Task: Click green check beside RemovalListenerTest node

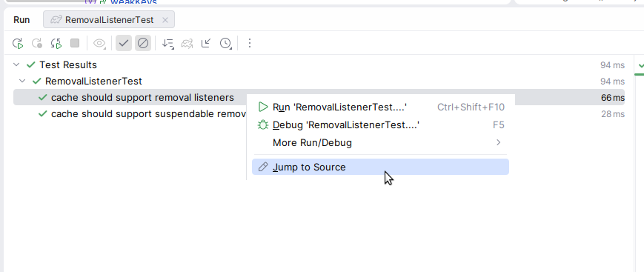Action: coord(37,82)
